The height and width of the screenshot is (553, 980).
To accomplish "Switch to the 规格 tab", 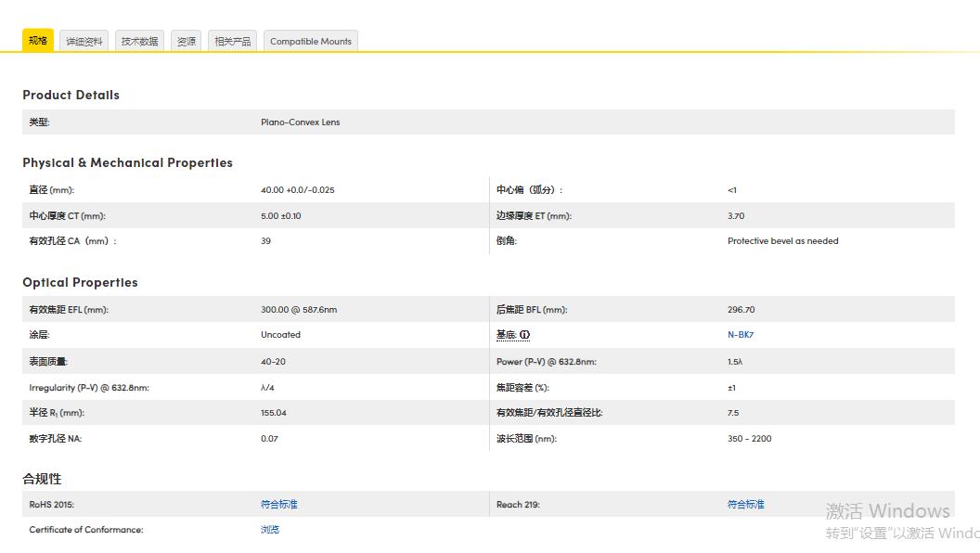I will coord(38,41).
